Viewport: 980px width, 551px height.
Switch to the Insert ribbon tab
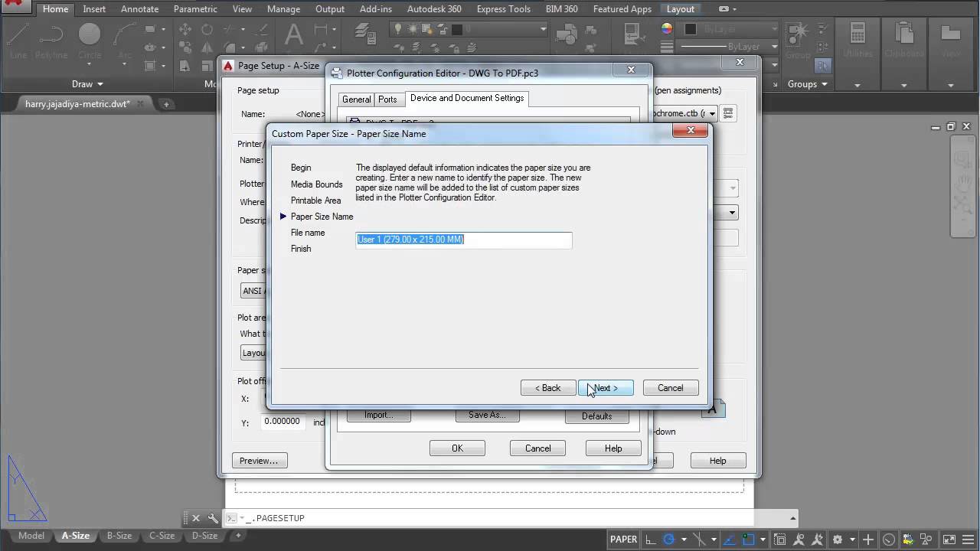(x=95, y=9)
